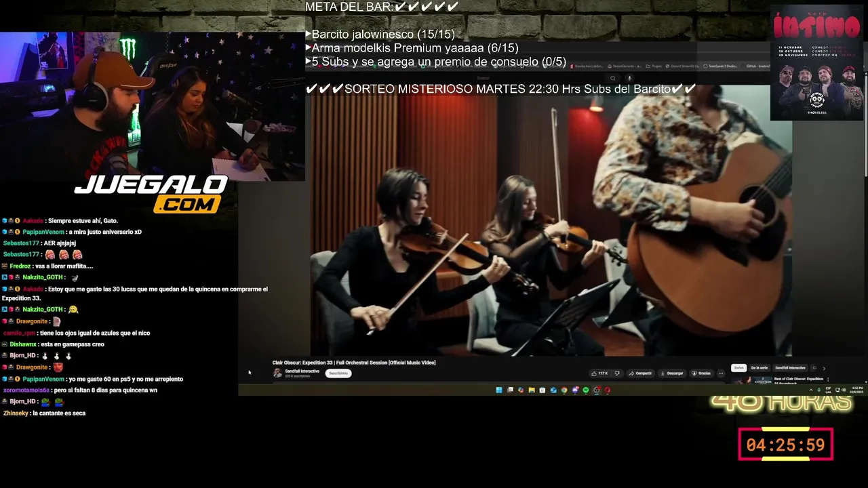Viewport: 868px width, 488px height.
Task: Click the video title Clair Obscur: Expedition 33
Action: tap(354, 363)
